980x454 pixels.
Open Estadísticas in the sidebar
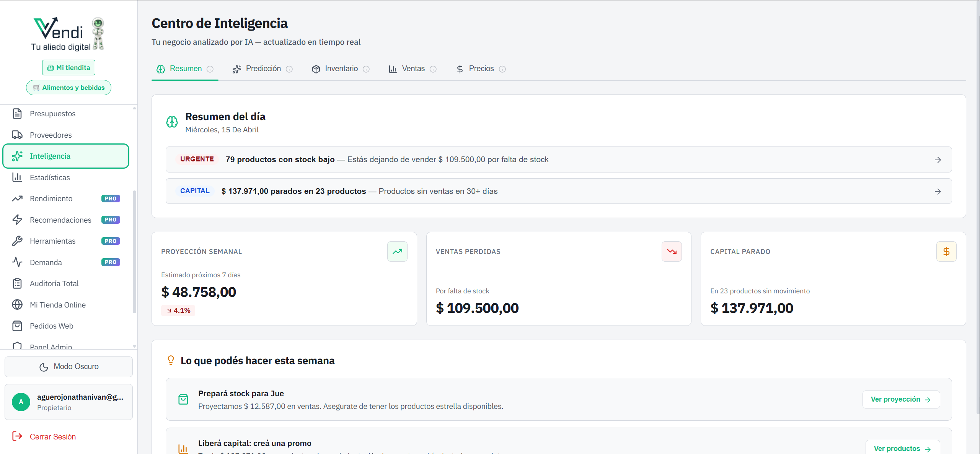coord(50,177)
